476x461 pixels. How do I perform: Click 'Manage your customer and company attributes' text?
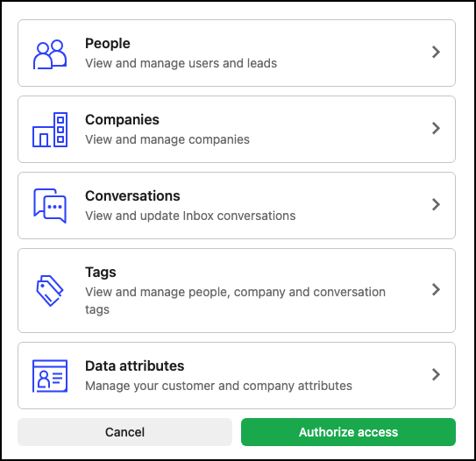coord(218,386)
